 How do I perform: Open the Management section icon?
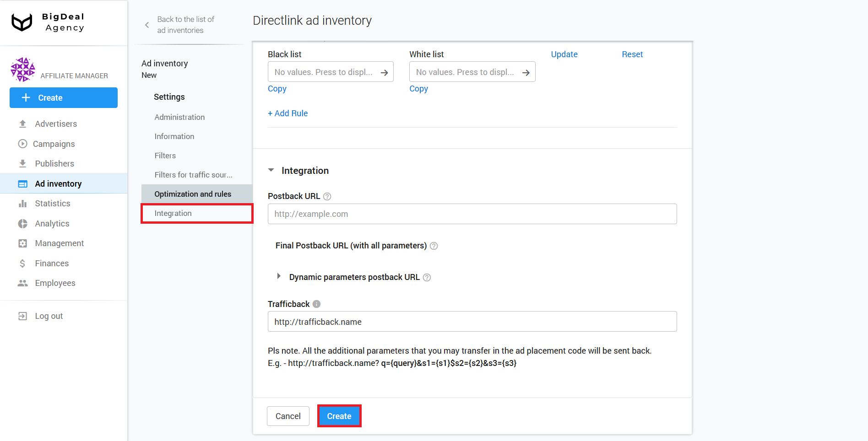click(x=23, y=243)
